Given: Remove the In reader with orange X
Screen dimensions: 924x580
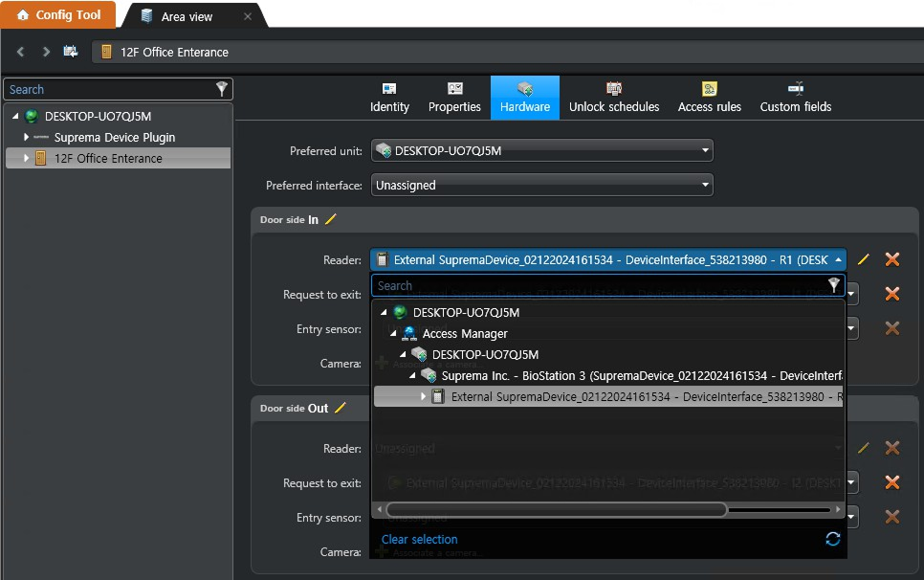Looking at the screenshot, I should pos(891,259).
